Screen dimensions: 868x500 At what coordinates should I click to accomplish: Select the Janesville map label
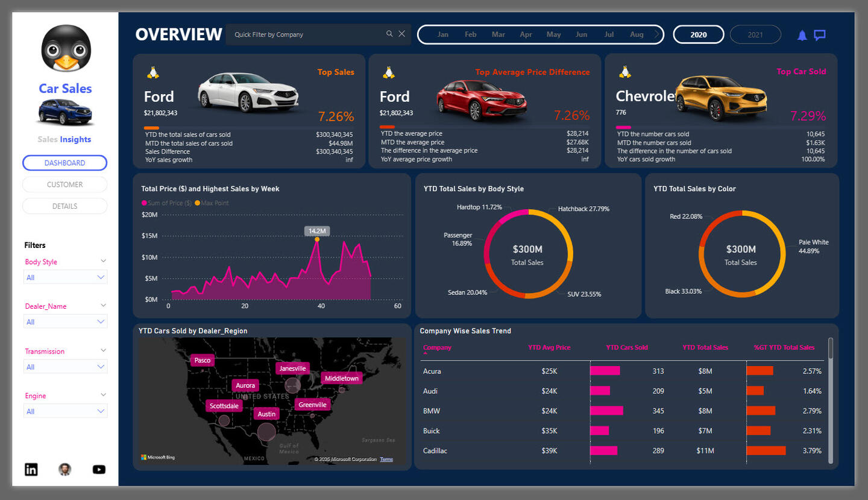[293, 369]
